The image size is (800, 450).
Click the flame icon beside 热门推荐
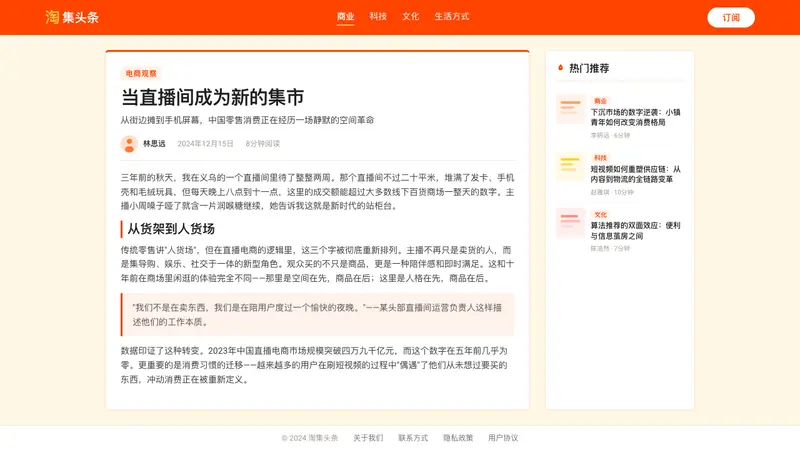[x=560, y=68]
